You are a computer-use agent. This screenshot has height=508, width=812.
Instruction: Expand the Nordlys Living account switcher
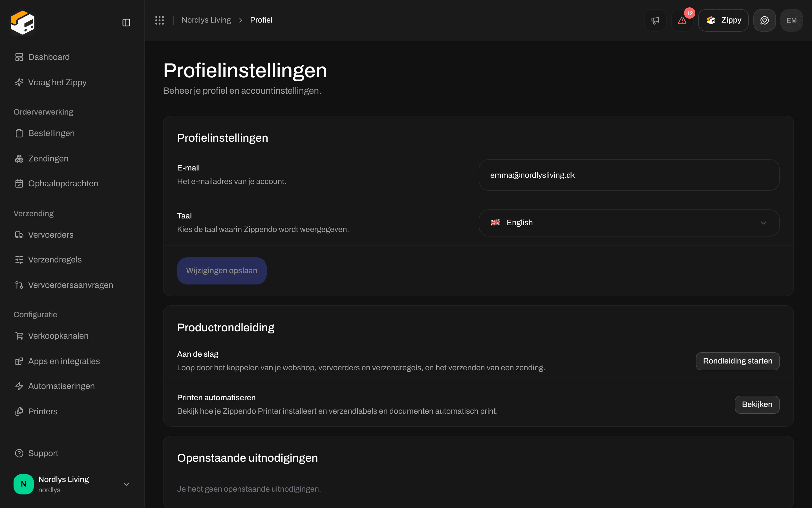point(72,484)
